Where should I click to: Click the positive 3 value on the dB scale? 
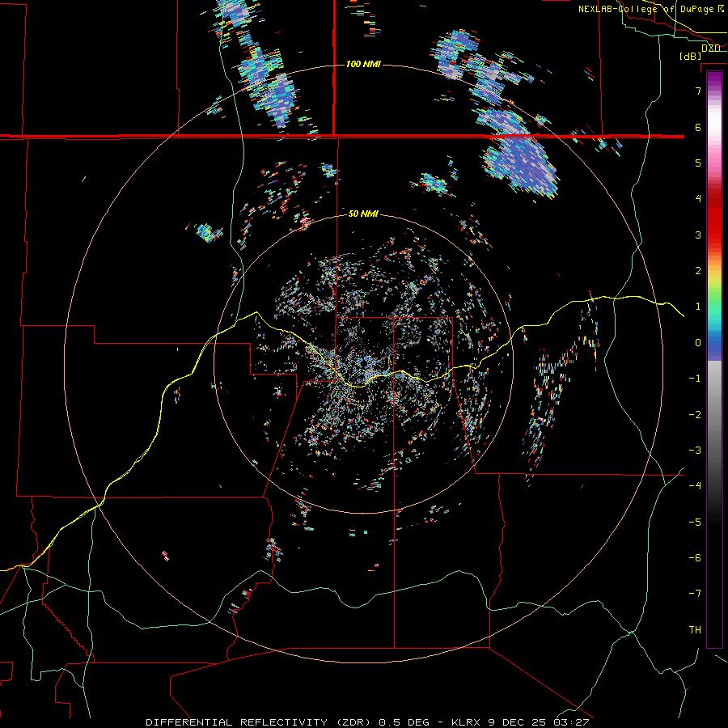pos(698,235)
